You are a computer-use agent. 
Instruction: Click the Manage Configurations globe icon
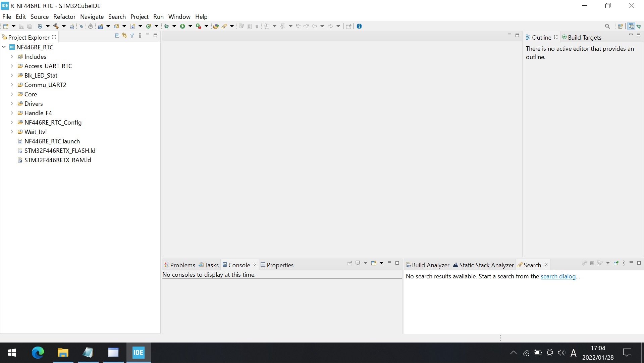[x=40, y=26]
